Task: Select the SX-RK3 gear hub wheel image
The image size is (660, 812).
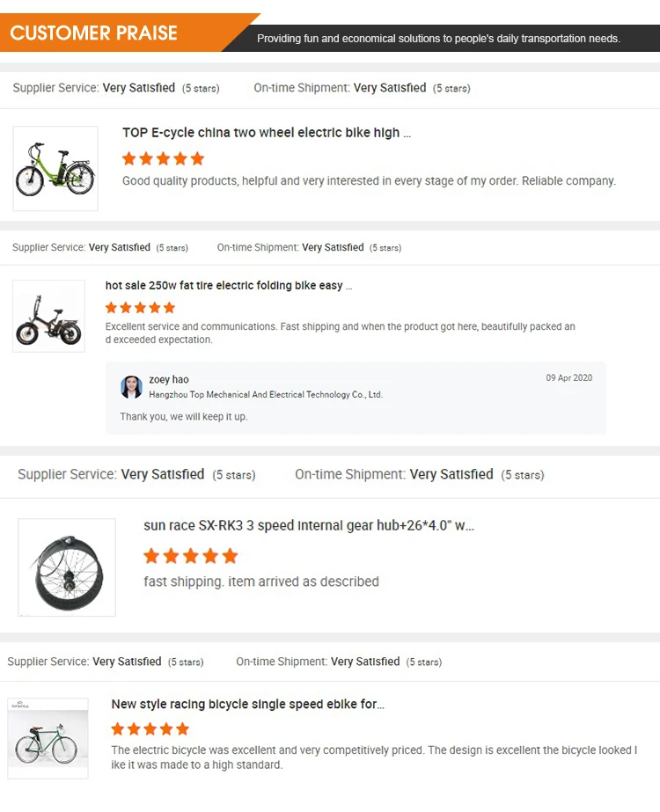Action: pyautogui.click(x=67, y=567)
